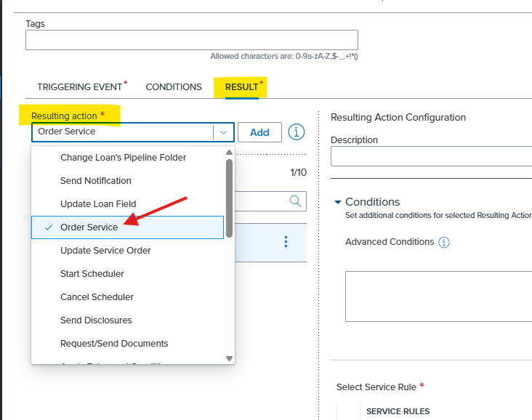Select Start Scheduler option
The image size is (532, 420).
128,274
